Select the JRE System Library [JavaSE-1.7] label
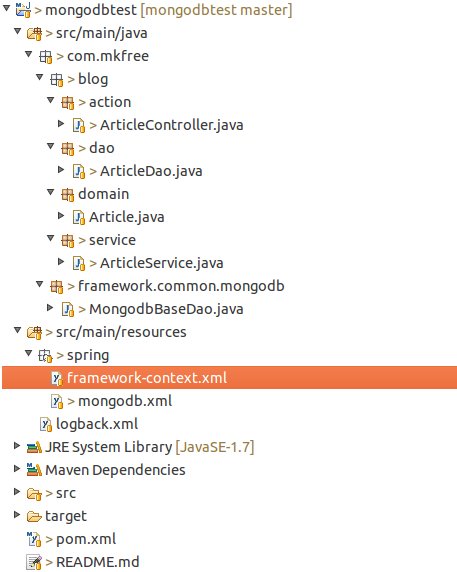Image resolution: width=457 pixels, height=572 pixels. point(150,447)
